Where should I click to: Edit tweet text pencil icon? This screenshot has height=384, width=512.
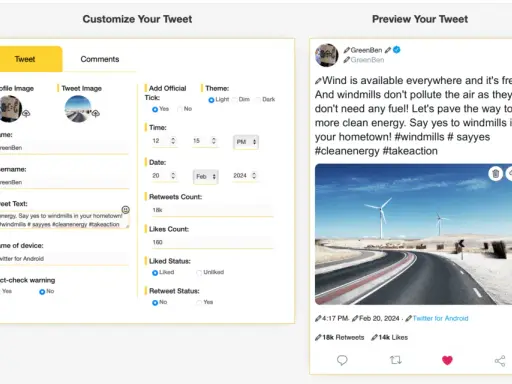(318, 81)
